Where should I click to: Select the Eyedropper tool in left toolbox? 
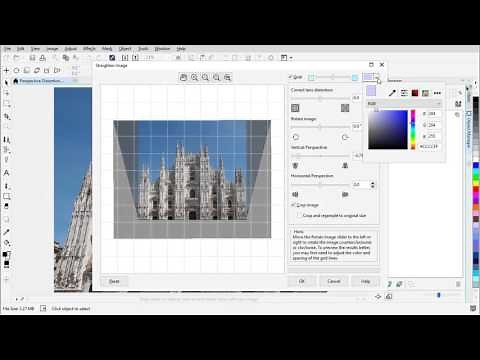point(6,232)
